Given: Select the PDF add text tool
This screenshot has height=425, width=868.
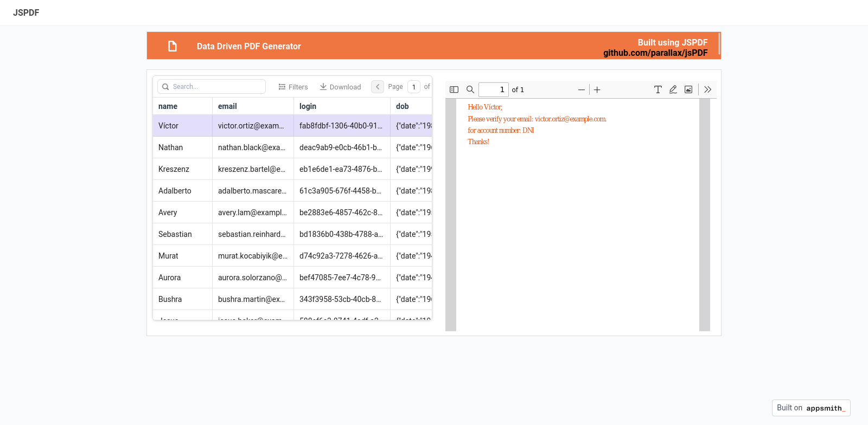Looking at the screenshot, I should 658,89.
